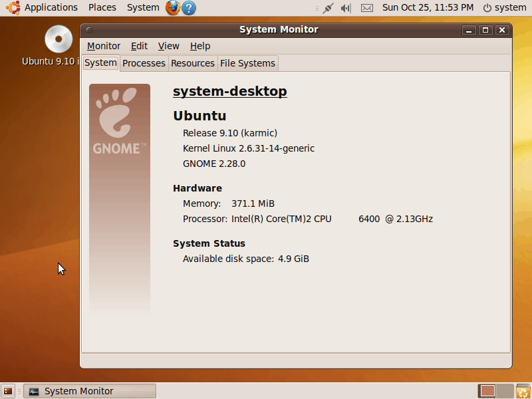Open the System menu in top panel

coord(143,7)
